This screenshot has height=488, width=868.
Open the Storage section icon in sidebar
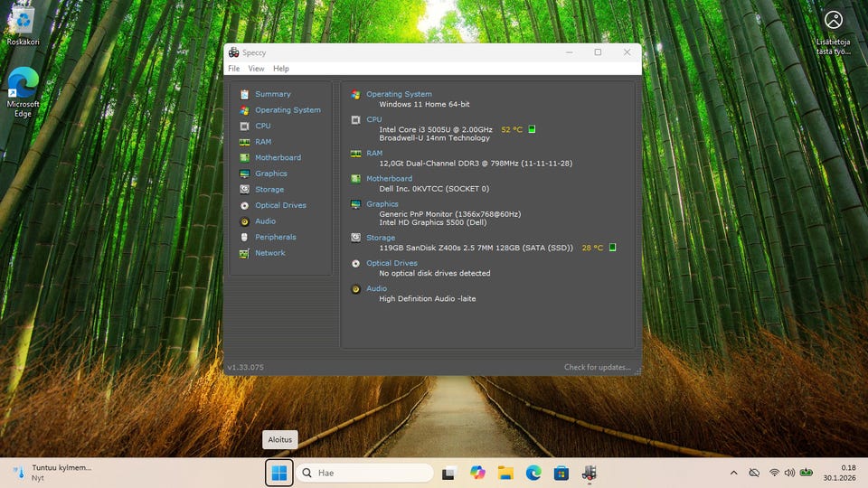(244, 190)
